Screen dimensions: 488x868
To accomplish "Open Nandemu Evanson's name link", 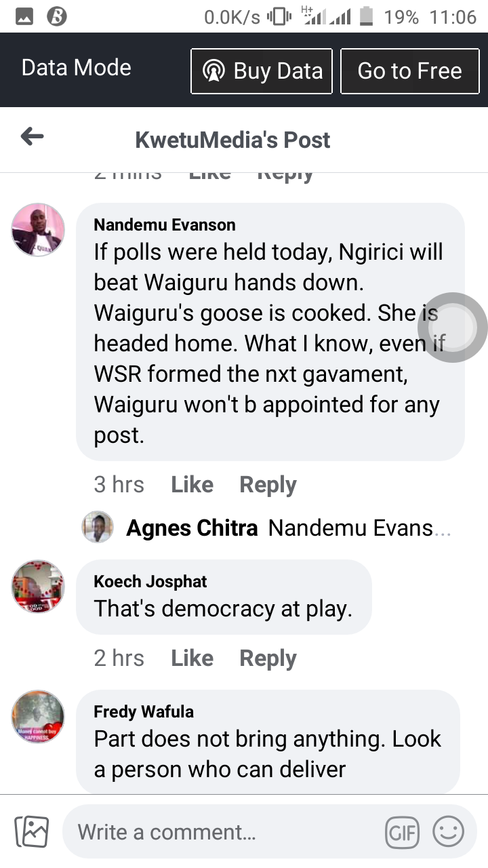I will point(165,224).
